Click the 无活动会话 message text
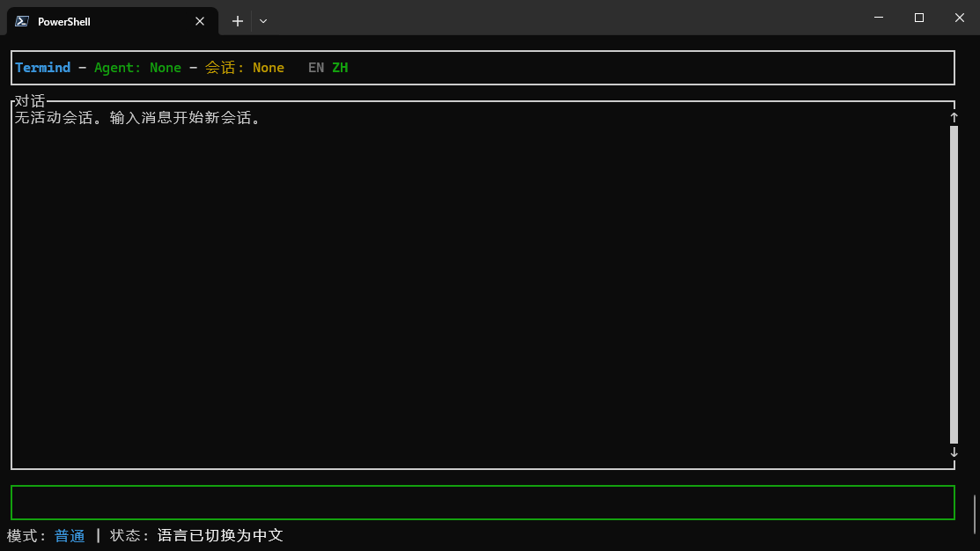 [137, 118]
